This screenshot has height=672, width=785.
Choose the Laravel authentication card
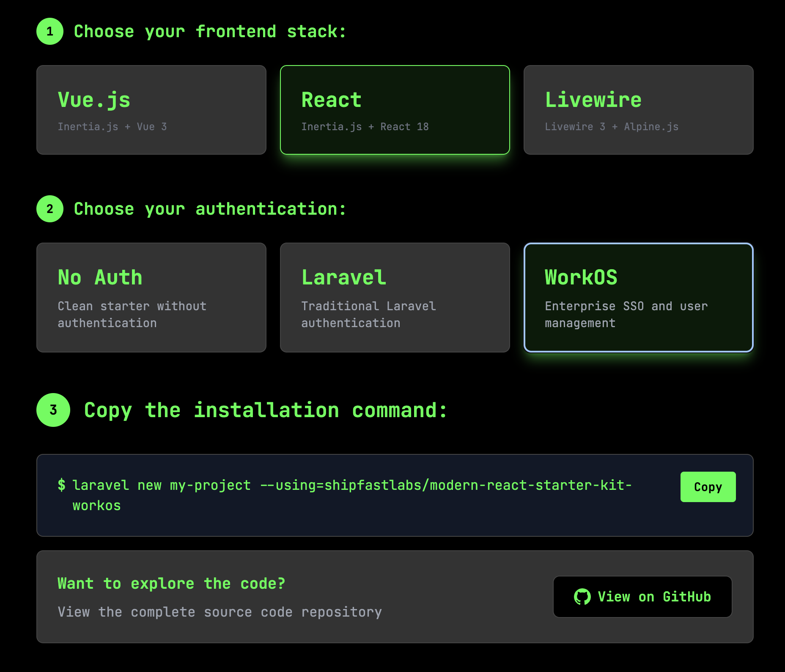(x=395, y=298)
